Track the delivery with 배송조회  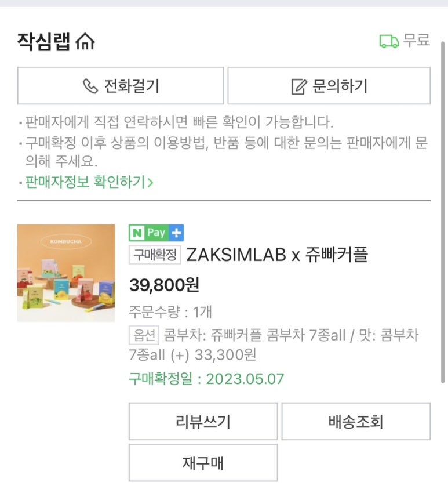pos(356,422)
